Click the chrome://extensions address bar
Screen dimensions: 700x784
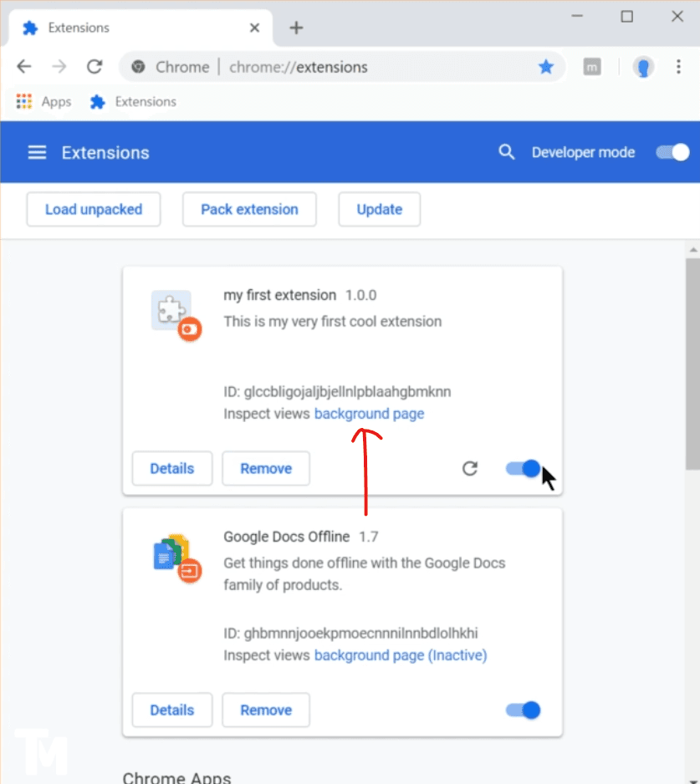(342, 67)
